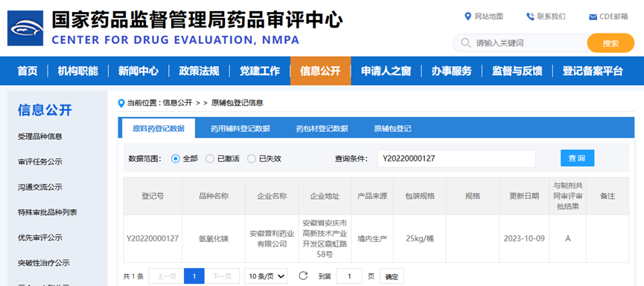644x286 pixels.
Task: Open the 信息公开 navigation menu
Action: tap(320, 71)
